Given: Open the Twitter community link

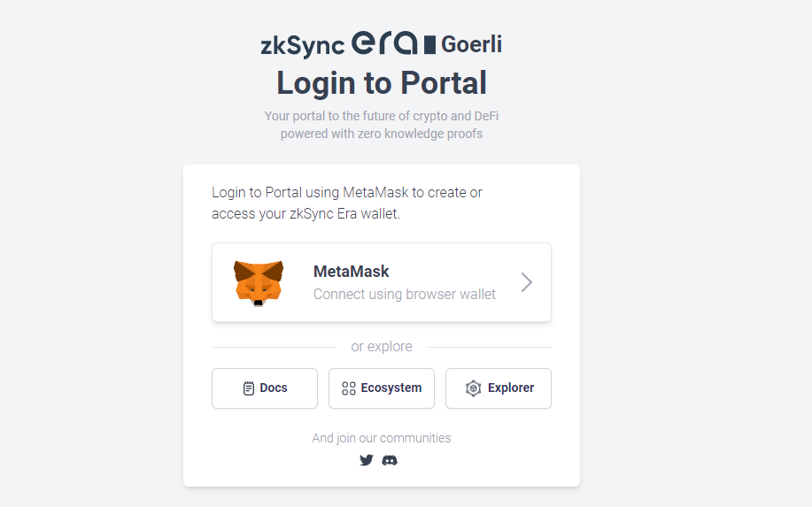Looking at the screenshot, I should click(x=367, y=460).
